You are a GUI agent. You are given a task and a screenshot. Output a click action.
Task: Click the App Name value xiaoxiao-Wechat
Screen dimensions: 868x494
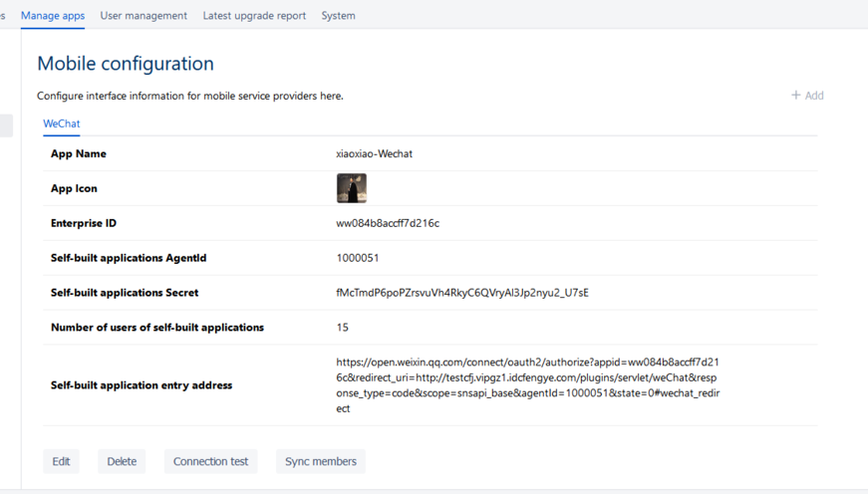(375, 154)
